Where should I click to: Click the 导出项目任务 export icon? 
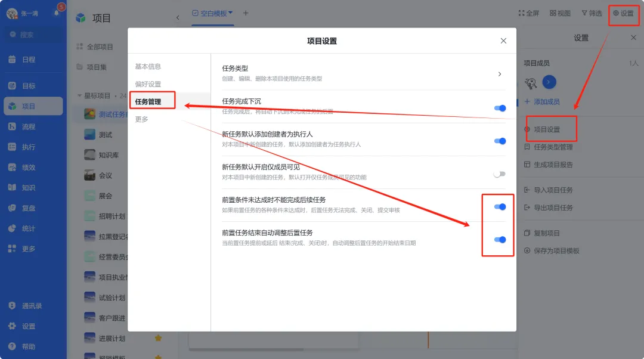pyautogui.click(x=527, y=208)
